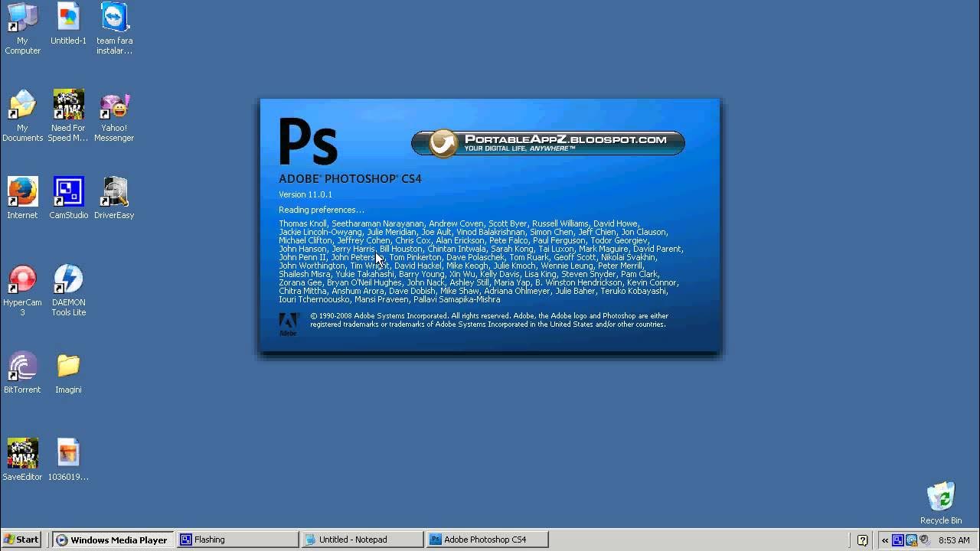Click the DAEMON Tools disc tray icon
Viewport: 980px width, 551px height.
[x=924, y=540]
